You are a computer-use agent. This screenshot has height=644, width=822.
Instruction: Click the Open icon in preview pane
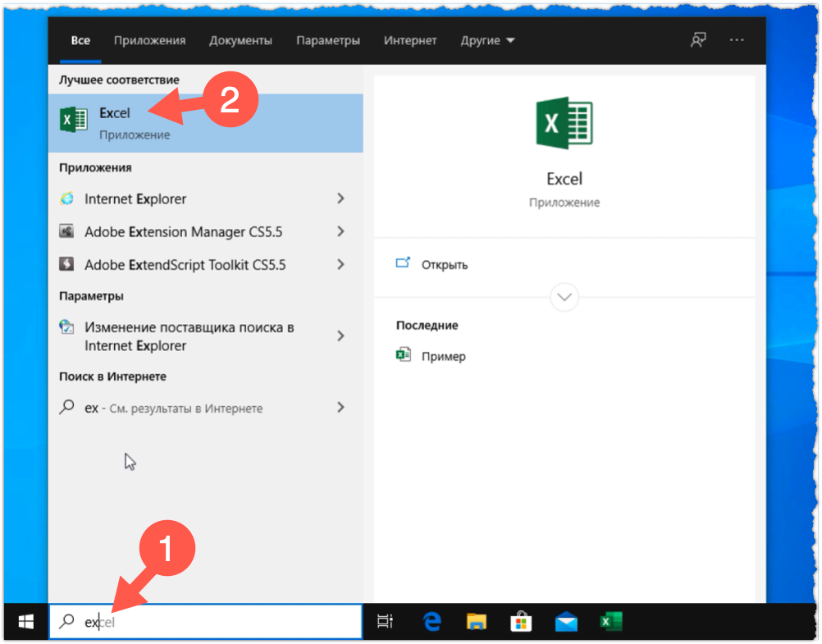coord(403,263)
